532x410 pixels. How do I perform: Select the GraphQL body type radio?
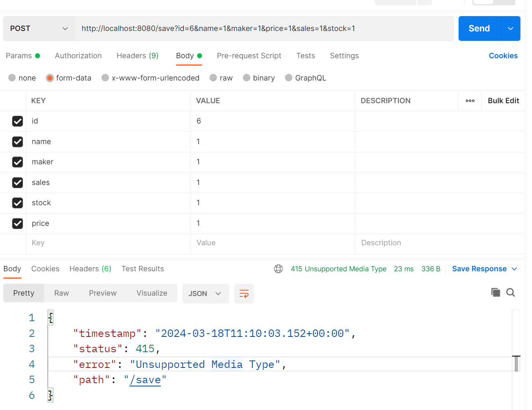pos(289,78)
